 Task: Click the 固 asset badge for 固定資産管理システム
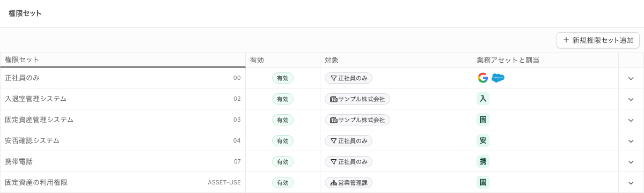click(x=483, y=120)
